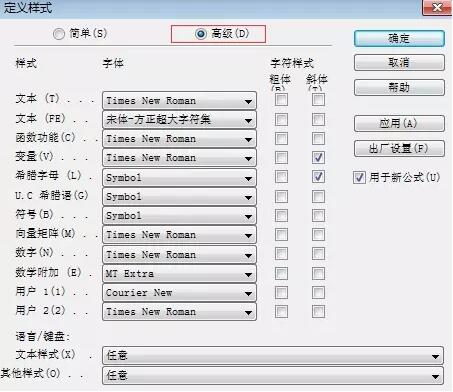
Task: Select the 高级(D) radio button
Action: click(201, 34)
